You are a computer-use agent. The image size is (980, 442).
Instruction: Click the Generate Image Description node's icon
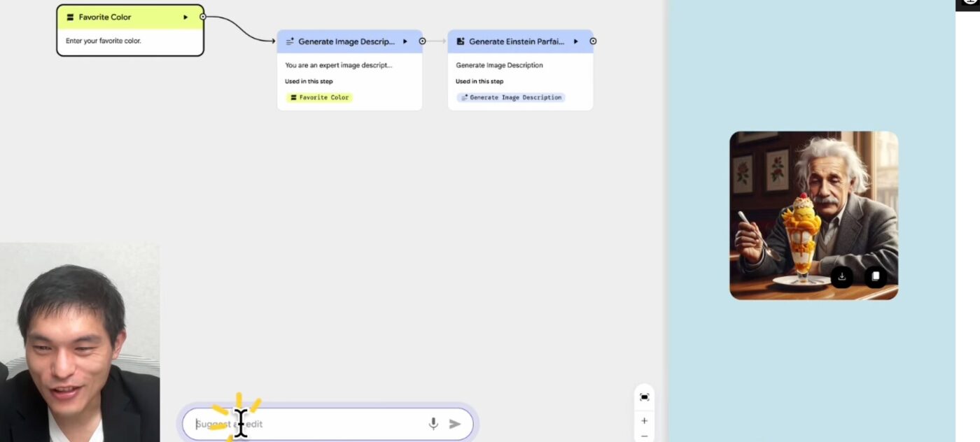coord(290,42)
